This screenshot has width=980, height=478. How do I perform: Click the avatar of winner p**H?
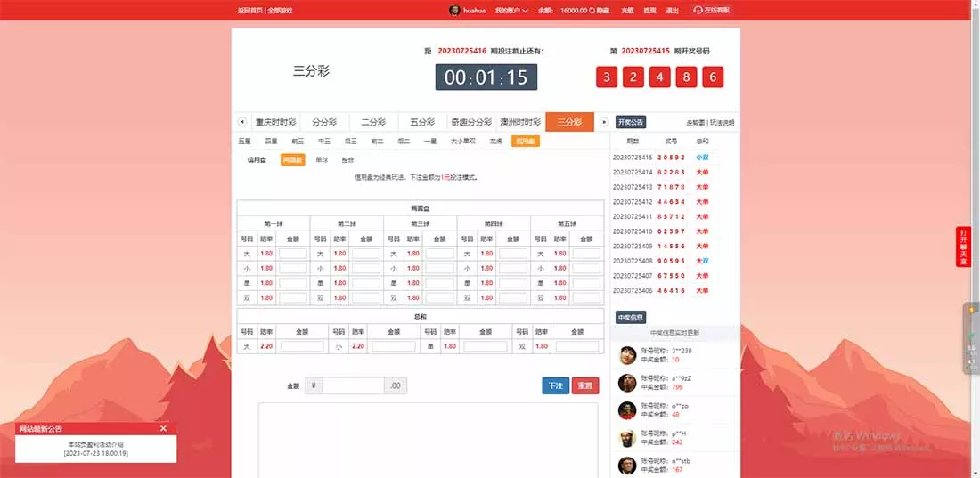point(627,438)
